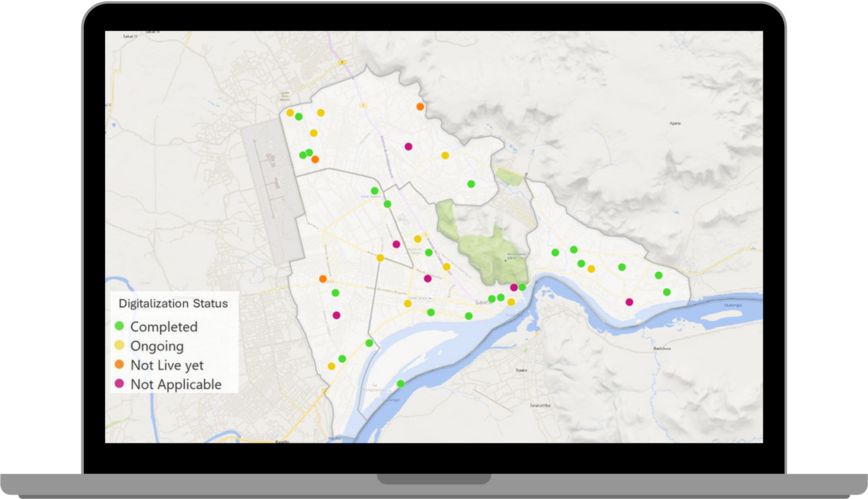868x499 pixels.
Task: Click the Saratumba place label on map
Action: tap(540, 406)
